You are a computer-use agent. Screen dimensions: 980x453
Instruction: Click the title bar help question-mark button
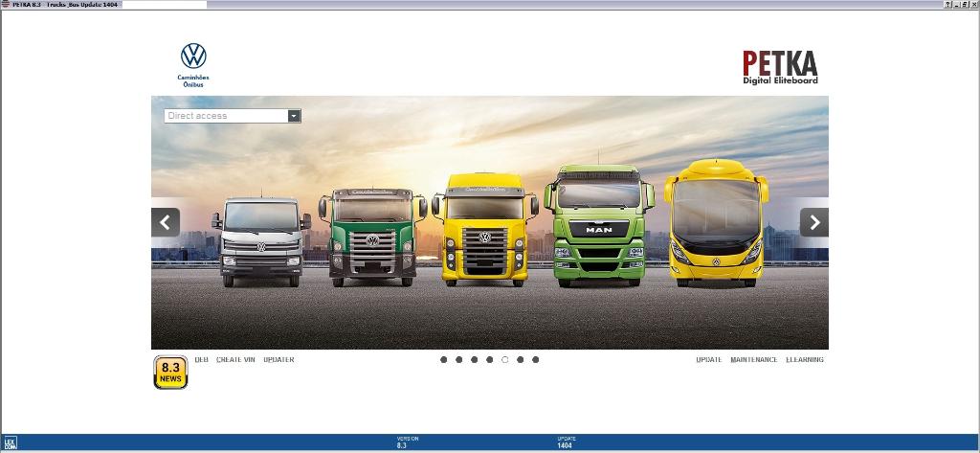click(948, 5)
